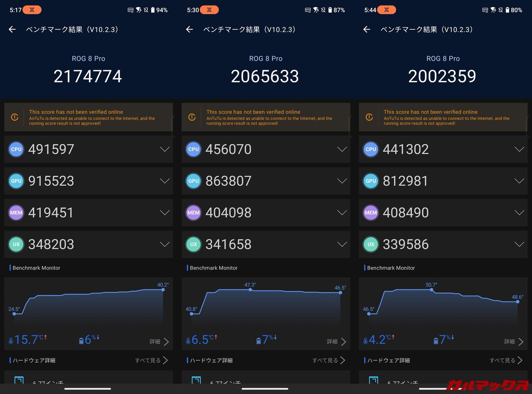Tap the battery icon showing 80%

(x=507, y=10)
